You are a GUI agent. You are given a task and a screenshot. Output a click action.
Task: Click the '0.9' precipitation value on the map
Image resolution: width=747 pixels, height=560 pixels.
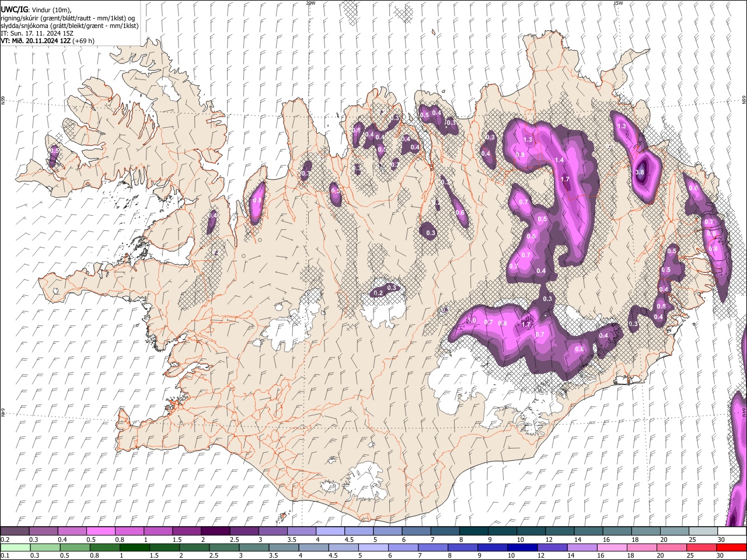521,154
